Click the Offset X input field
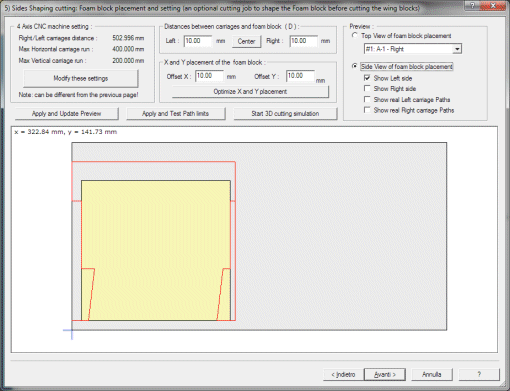The image size is (510, 391). pyautogui.click(x=209, y=76)
